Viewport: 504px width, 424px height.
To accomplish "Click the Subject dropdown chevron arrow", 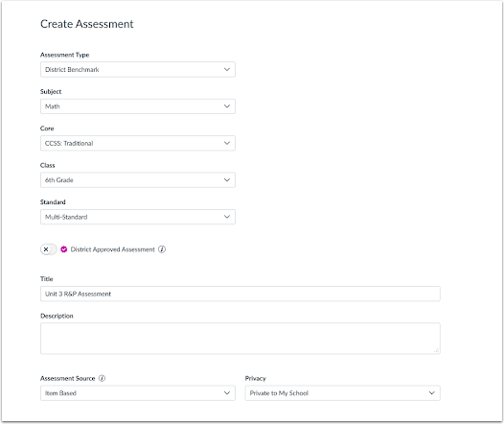I will coord(227,106).
